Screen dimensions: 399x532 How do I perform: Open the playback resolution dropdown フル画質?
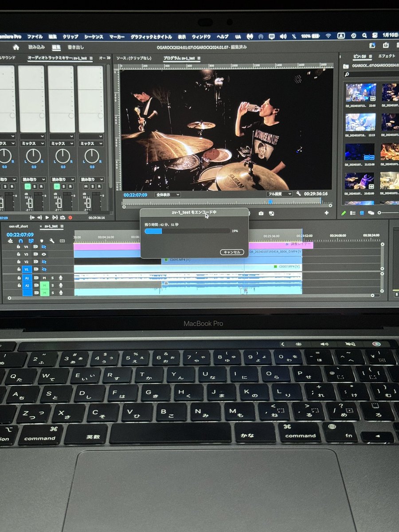tap(279, 194)
